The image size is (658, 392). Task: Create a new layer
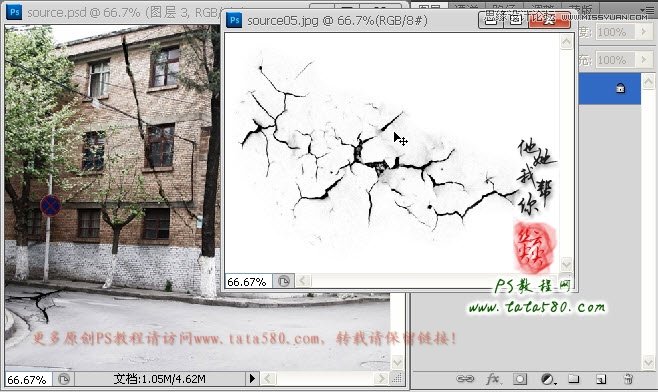601,379
